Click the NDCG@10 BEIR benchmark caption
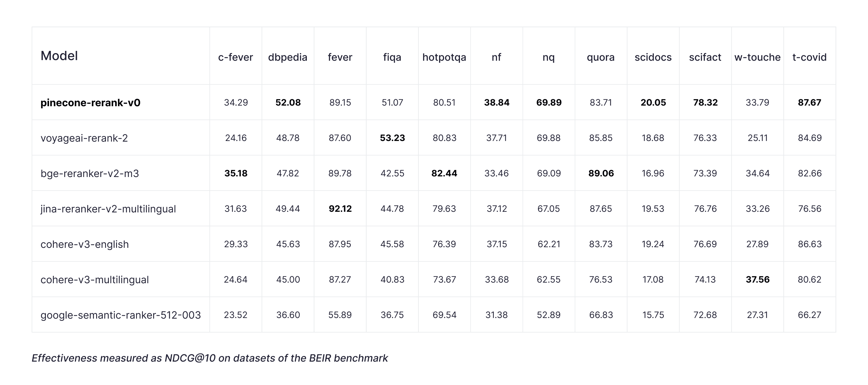The height and width of the screenshot is (385, 868). click(210, 358)
